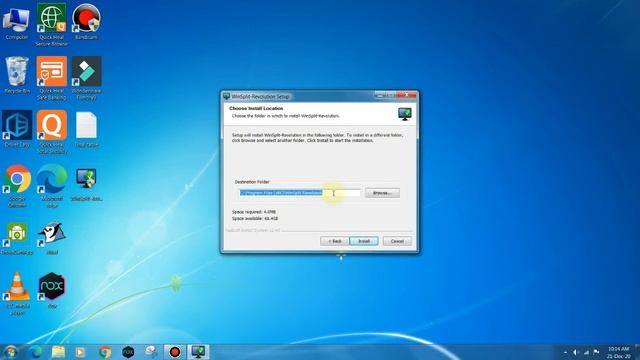Launch the Bandicam desktop shortcut

[86, 22]
